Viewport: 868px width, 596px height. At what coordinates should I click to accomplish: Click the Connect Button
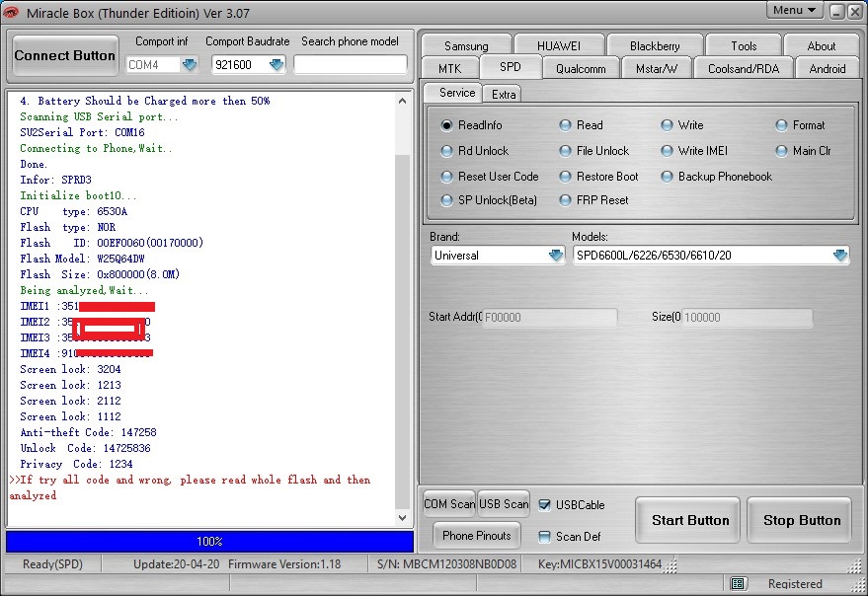(65, 55)
